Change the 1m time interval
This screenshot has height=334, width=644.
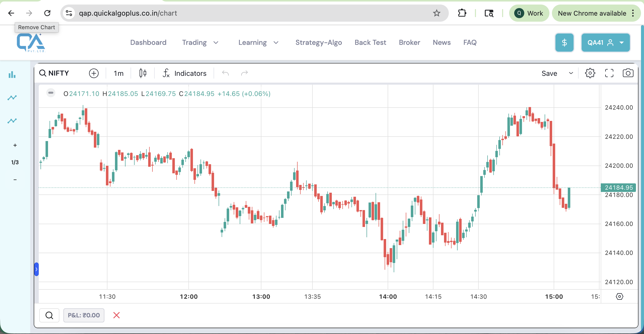pyautogui.click(x=118, y=73)
